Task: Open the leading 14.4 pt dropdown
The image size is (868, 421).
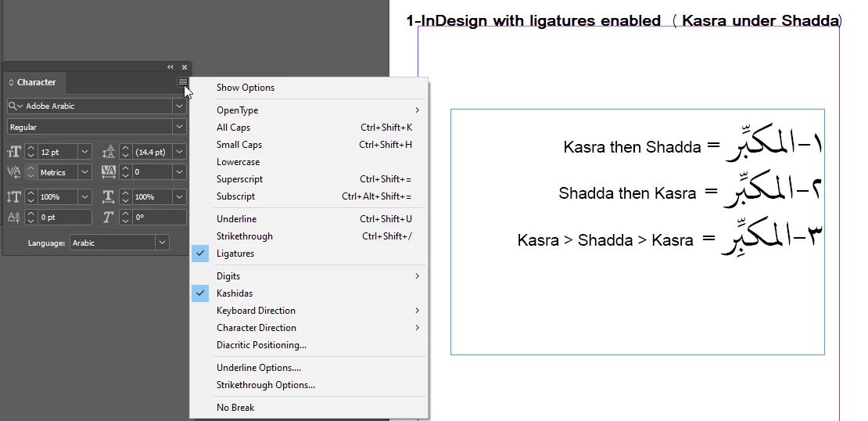Action: pyautogui.click(x=179, y=151)
